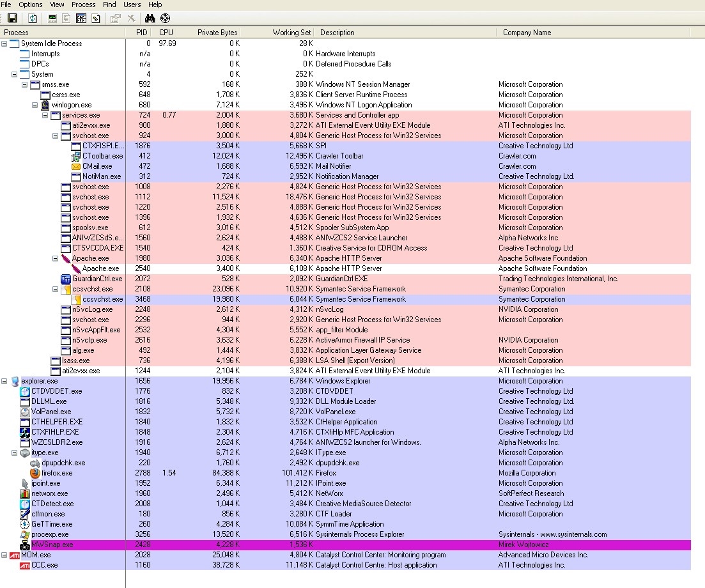This screenshot has height=588, width=705.
Task: Collapse the smss.exe tree node
Action: pyautogui.click(x=25, y=84)
